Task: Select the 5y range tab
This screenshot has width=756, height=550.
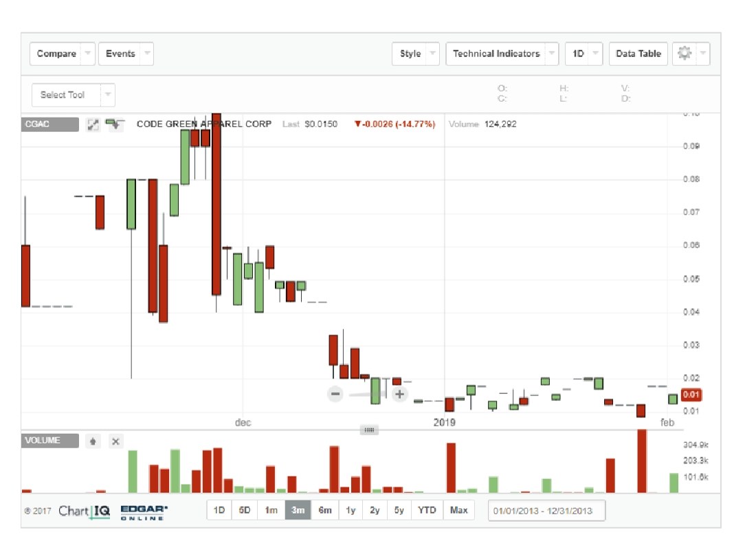Action: point(399,510)
